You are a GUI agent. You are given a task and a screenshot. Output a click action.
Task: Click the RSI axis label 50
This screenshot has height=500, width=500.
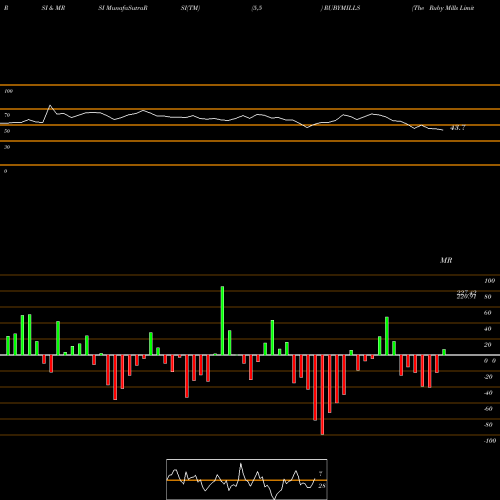click(7, 131)
